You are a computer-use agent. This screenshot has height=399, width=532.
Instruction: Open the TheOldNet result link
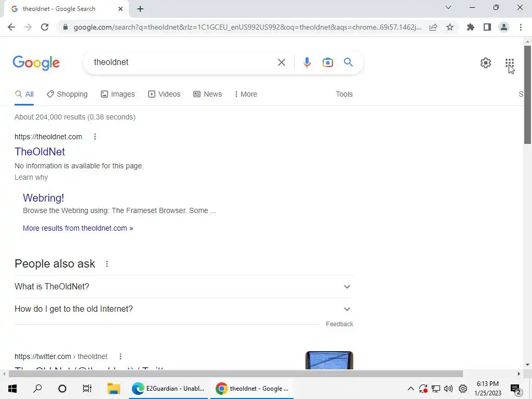tap(39, 152)
